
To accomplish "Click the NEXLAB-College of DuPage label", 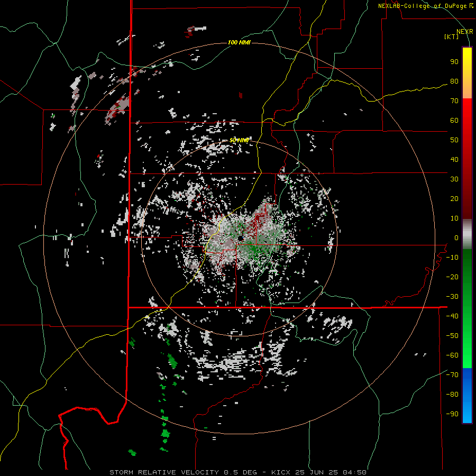I will [425, 6].
